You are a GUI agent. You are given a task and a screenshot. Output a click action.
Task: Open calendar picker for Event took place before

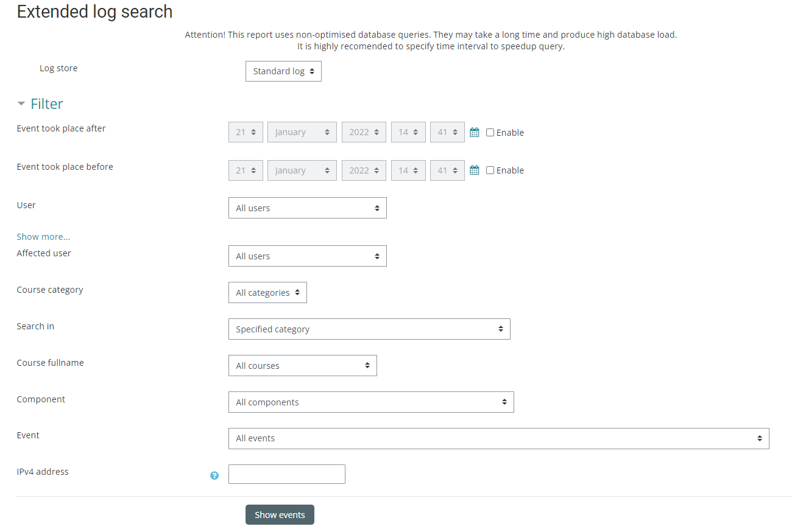pyautogui.click(x=475, y=170)
